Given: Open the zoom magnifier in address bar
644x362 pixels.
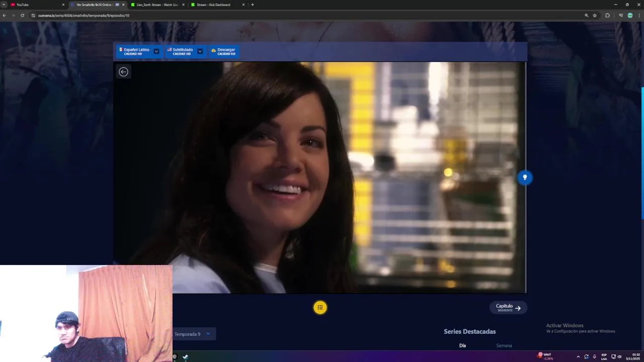Looking at the screenshot, I should click(586, 16).
